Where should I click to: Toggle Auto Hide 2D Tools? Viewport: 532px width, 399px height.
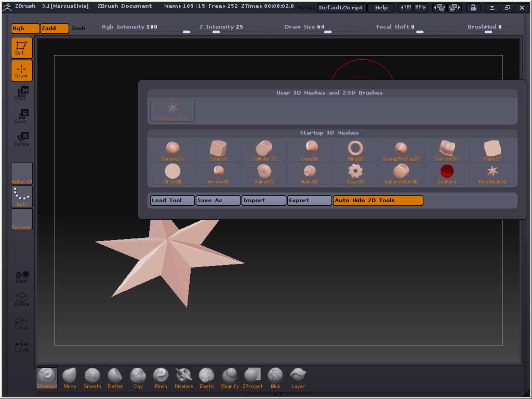(378, 201)
